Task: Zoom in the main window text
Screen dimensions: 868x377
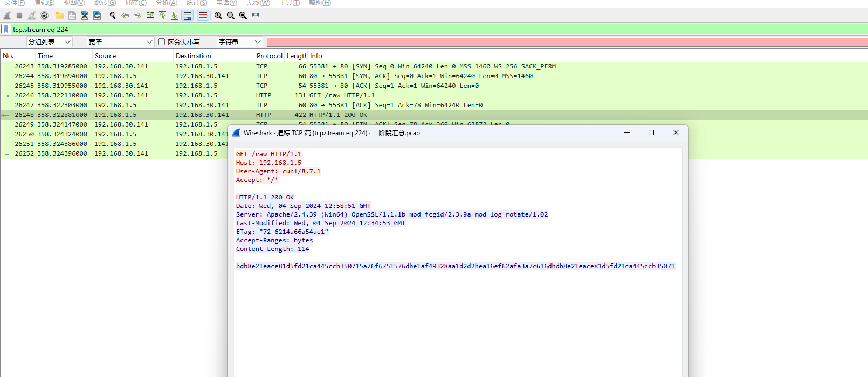Action: (x=218, y=16)
